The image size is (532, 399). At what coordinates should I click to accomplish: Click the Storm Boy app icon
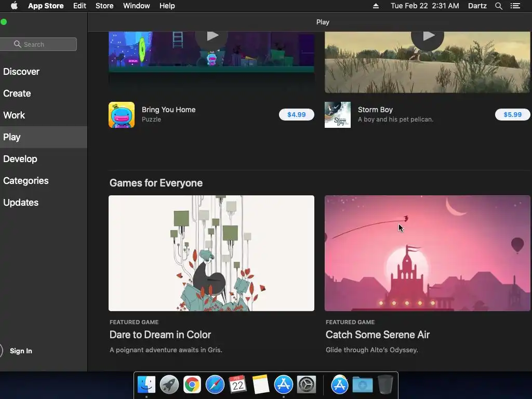point(338,115)
